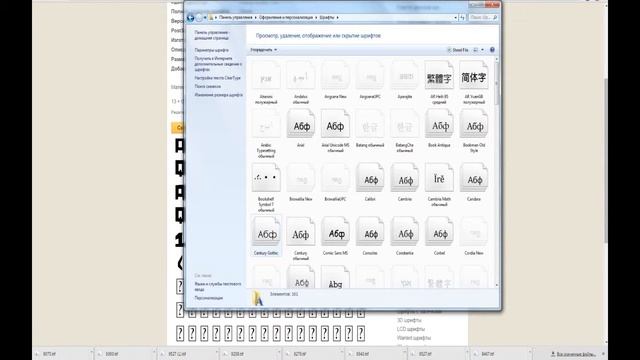This screenshot has height=360, width=640.
Task: Select the Andalus font icon
Action: 301,76
